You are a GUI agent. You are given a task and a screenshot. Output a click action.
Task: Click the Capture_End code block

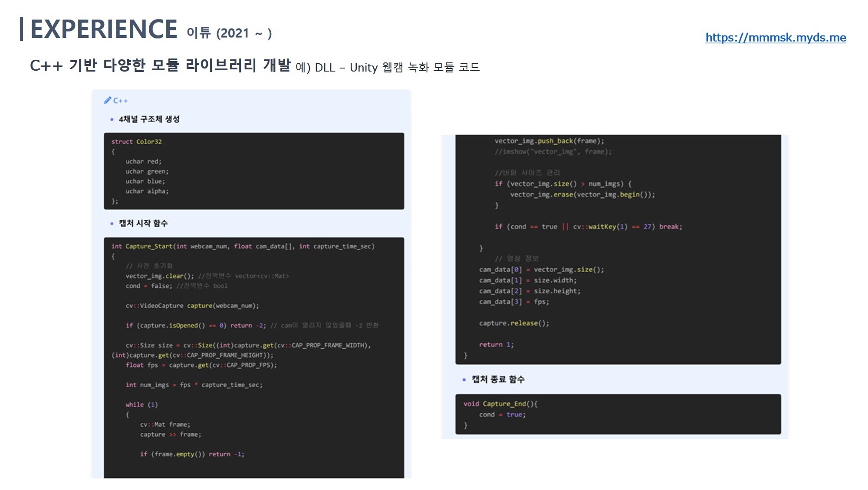tap(618, 414)
